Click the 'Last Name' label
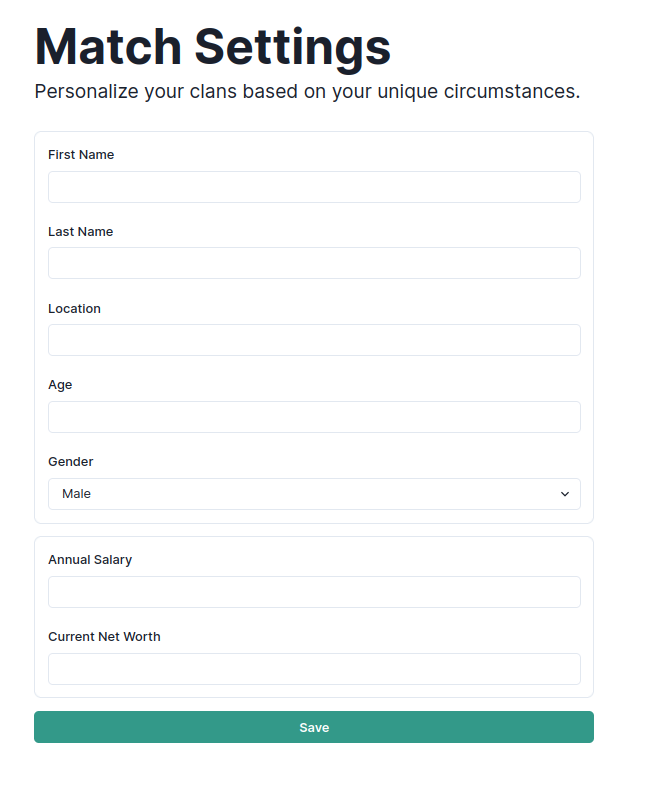Viewport: 650px width, 808px height. pos(80,232)
